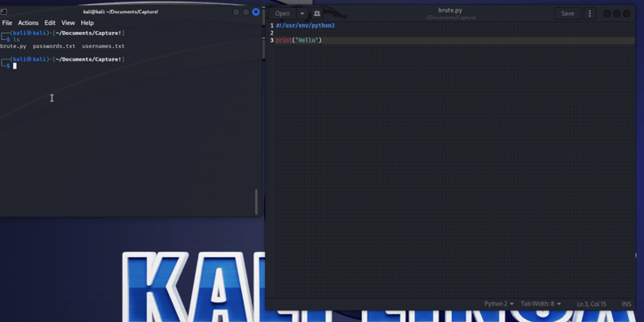
Task: Click the terminal window icon in title bar
Action: tap(4, 12)
